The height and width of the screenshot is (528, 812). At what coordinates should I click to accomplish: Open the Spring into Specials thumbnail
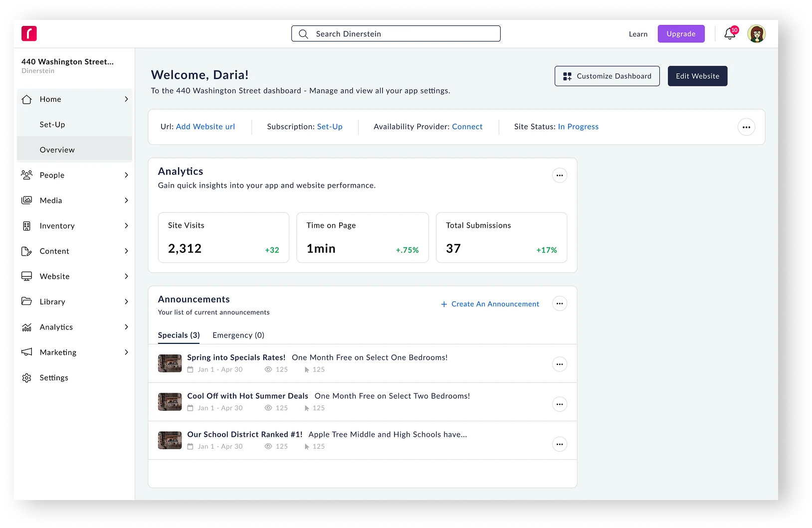(170, 363)
